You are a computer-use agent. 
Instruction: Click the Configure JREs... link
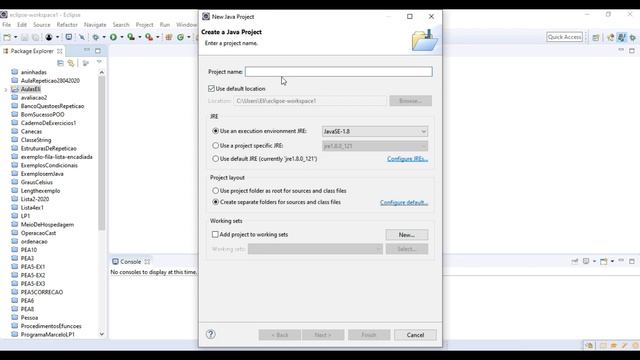(407, 159)
